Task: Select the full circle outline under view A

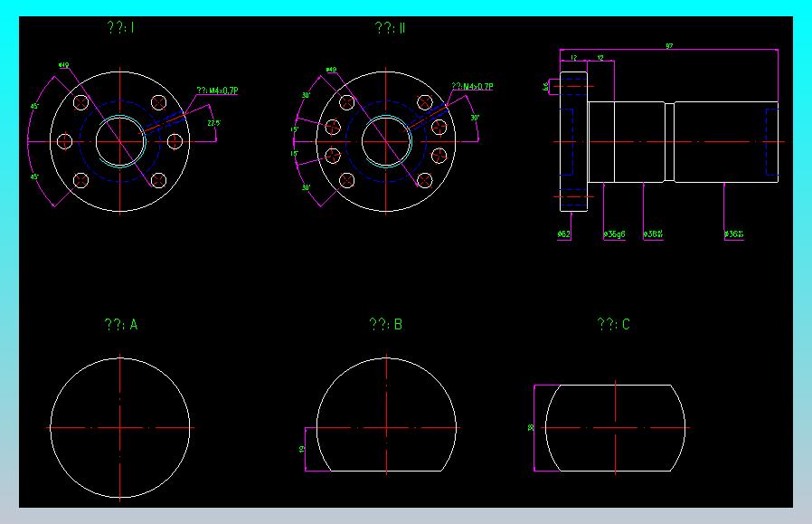Action: tap(120, 428)
